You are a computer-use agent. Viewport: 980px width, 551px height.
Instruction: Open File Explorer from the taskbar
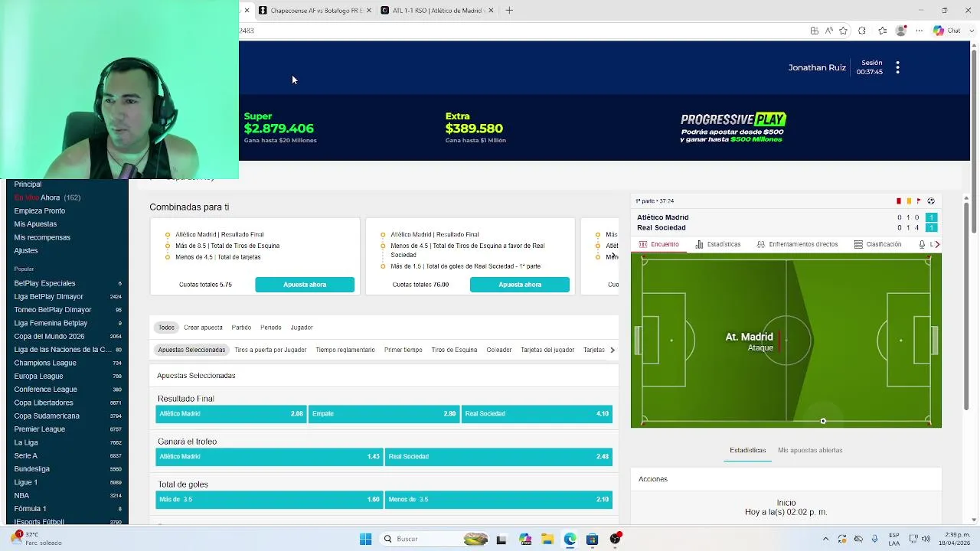pos(547,539)
